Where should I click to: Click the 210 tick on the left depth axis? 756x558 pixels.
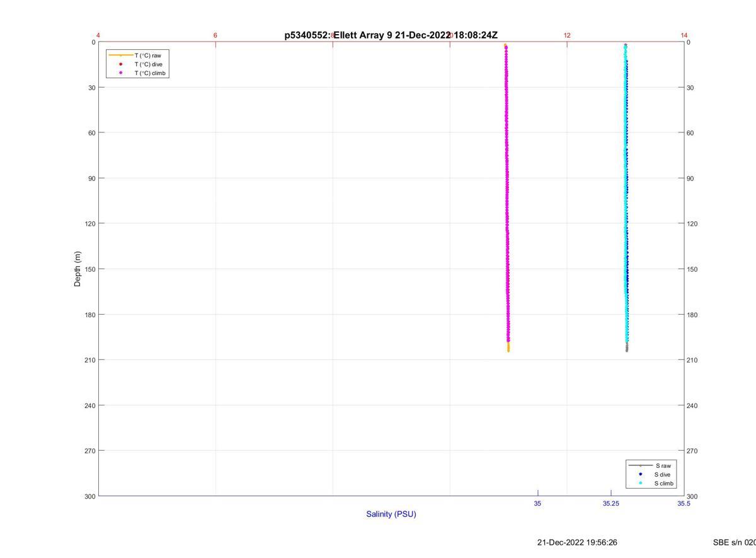pos(89,360)
